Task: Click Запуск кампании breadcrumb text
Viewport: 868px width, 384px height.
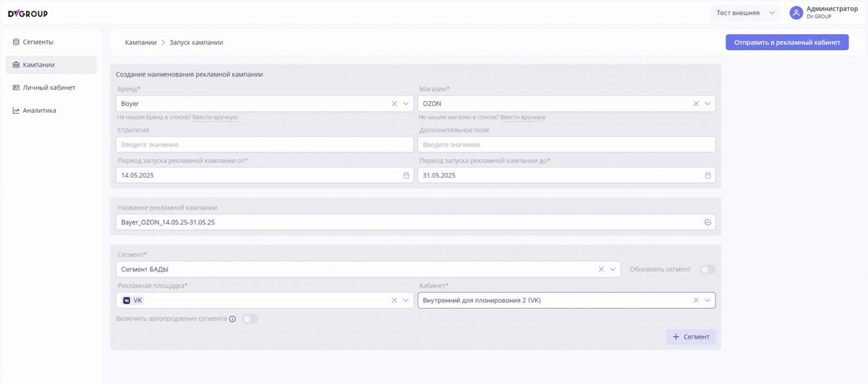Action: tap(196, 42)
